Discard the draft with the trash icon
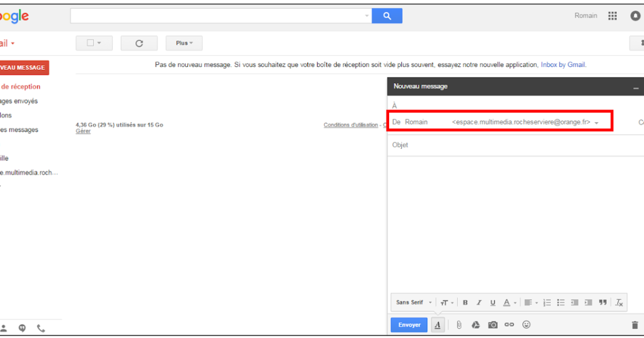 tap(634, 325)
